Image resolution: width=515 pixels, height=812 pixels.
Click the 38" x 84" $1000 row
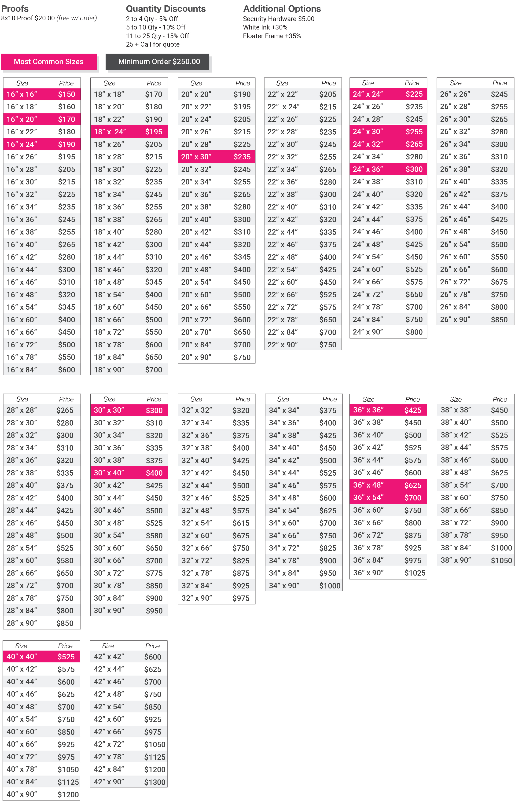click(x=475, y=548)
